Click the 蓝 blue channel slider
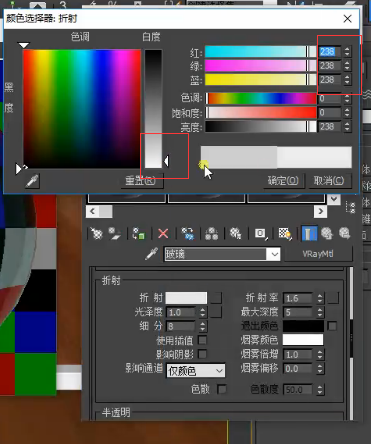Image resolution: width=371 pixels, height=444 pixels. tap(260, 80)
